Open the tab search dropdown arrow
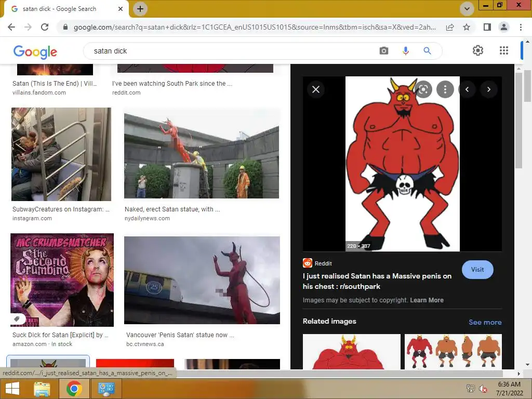Image resolution: width=532 pixels, height=399 pixels. coord(467,9)
